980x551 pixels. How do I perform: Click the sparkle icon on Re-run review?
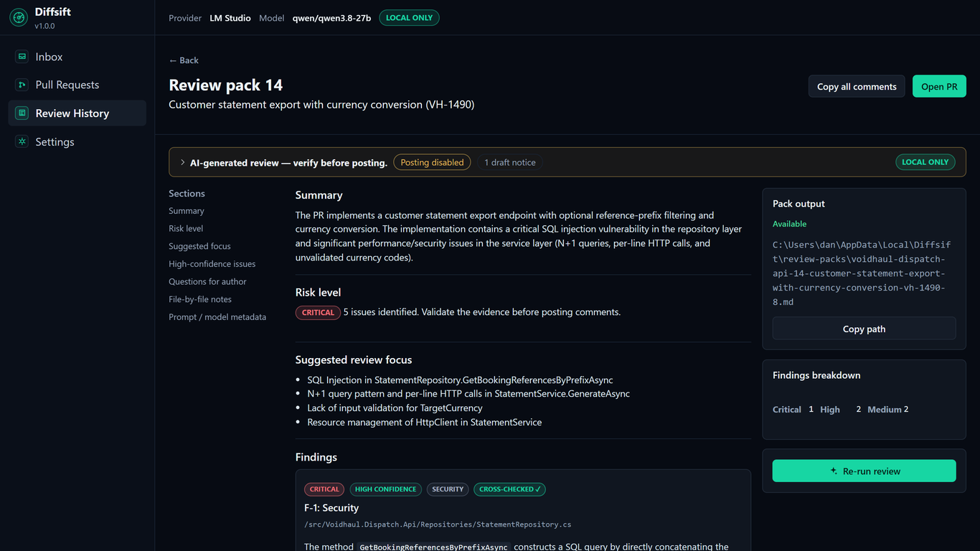834,471
